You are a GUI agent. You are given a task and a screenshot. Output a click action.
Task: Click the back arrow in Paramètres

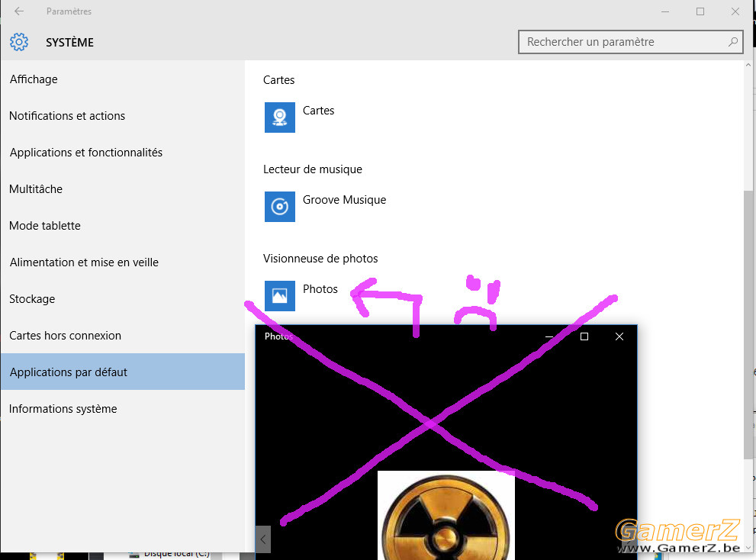[19, 11]
